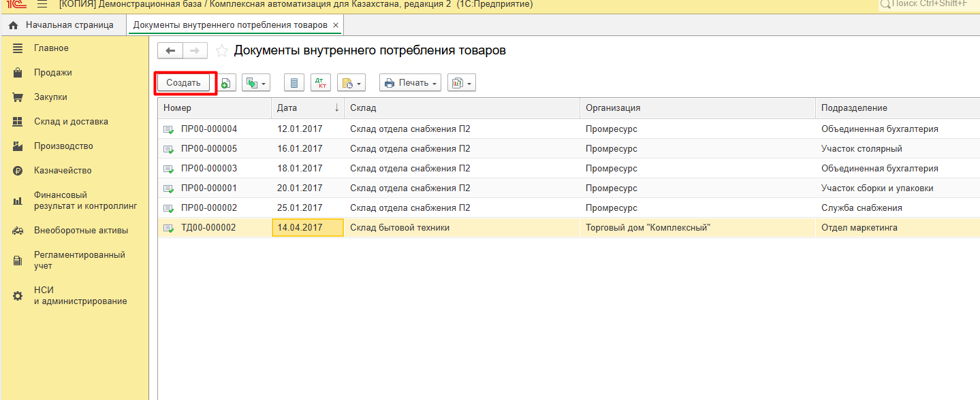The height and width of the screenshot is (400, 980).
Task: Click the Казначейство section icon
Action: [18, 171]
